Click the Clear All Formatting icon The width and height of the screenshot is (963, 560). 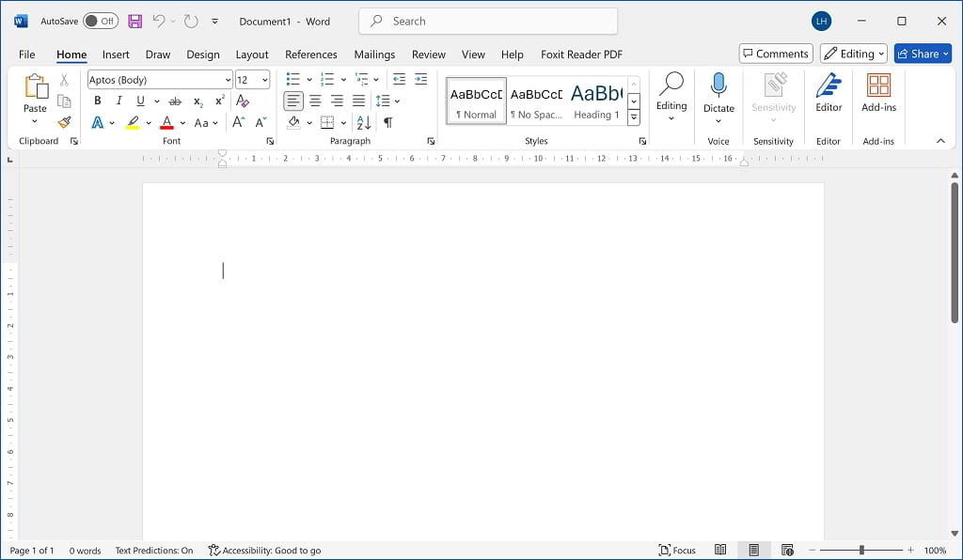243,101
